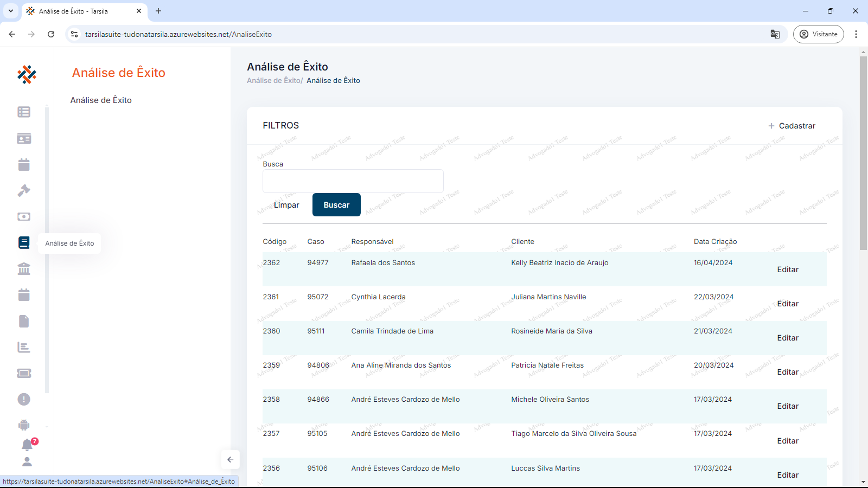
Task: Open the ID card sidebar icon
Action: click(x=24, y=139)
